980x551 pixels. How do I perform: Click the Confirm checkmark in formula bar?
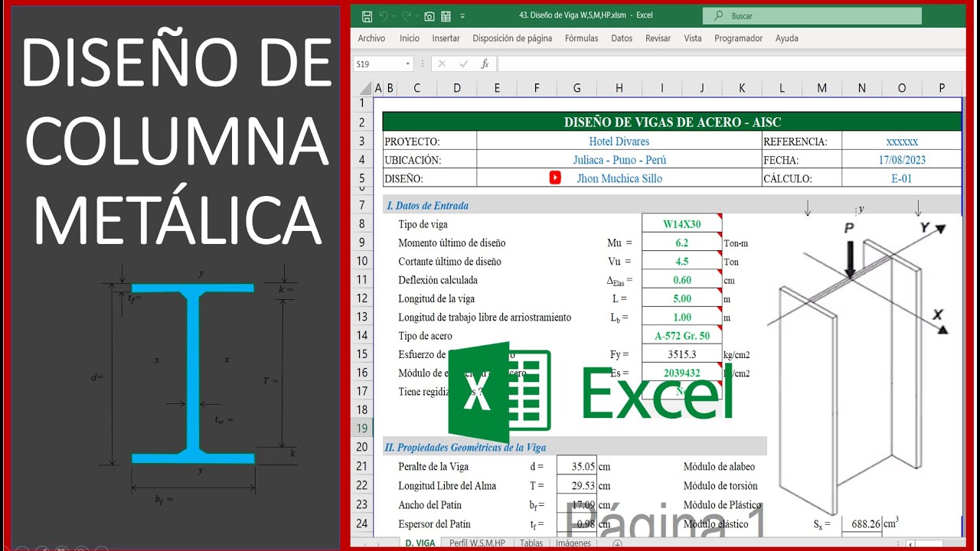click(x=463, y=64)
